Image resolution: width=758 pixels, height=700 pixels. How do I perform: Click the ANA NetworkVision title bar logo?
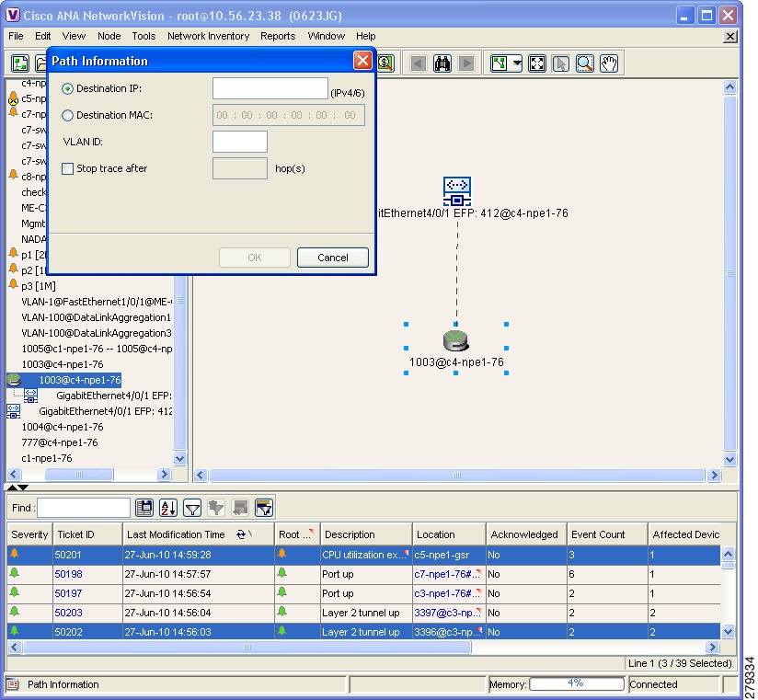13,16
